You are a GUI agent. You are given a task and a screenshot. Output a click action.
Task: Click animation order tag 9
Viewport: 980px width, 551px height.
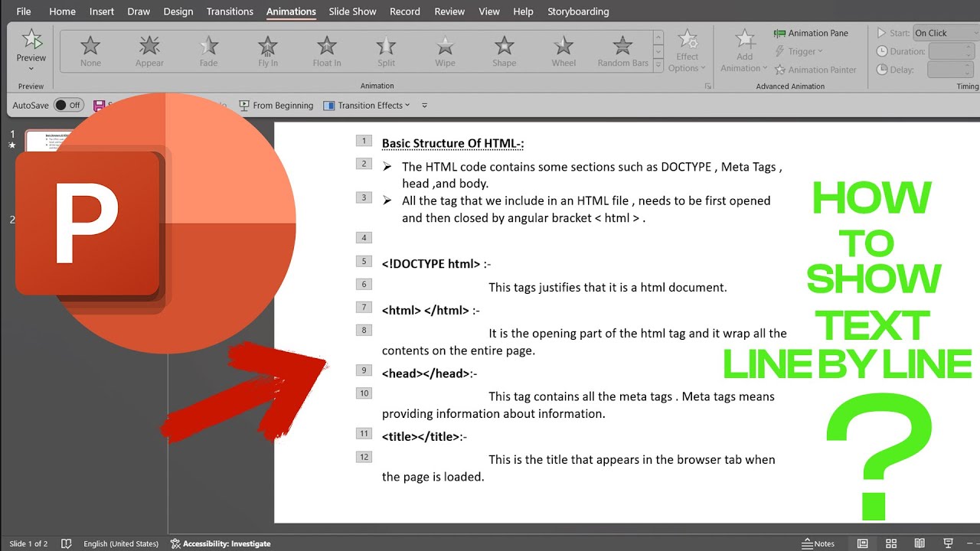click(364, 370)
